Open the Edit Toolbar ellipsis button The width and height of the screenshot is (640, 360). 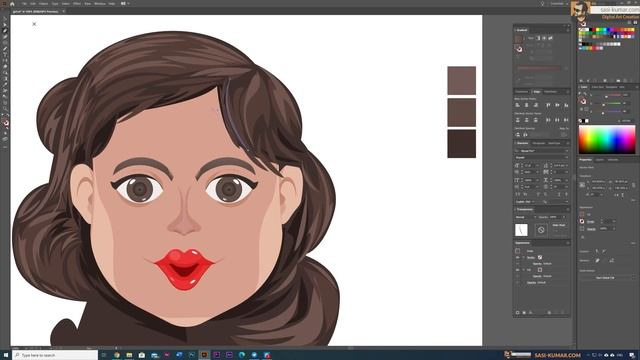click(x=5, y=147)
